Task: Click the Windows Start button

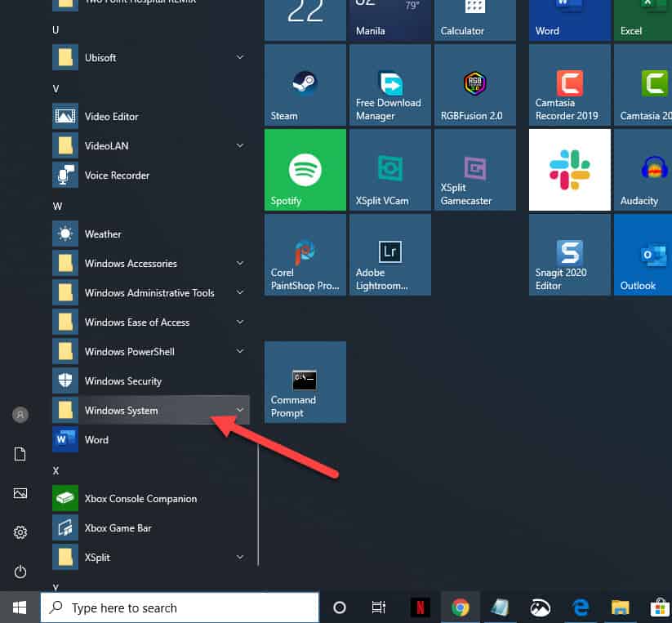Action: [x=20, y=607]
